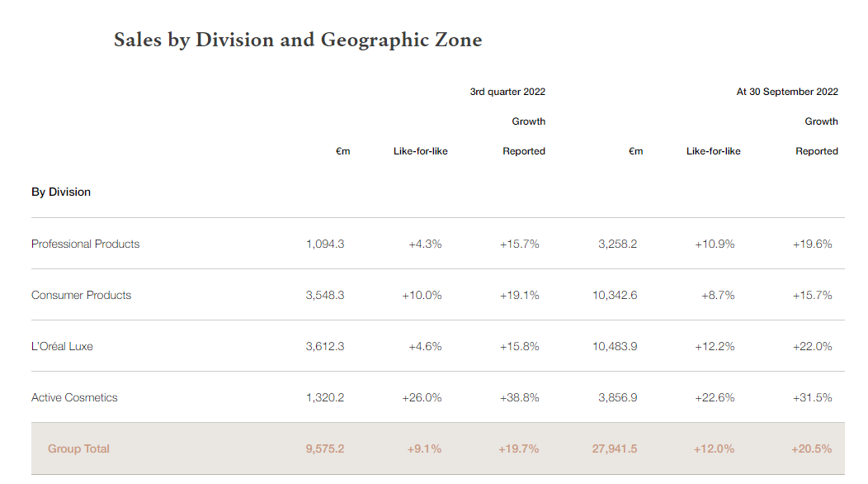
Task: Select the '3rd quarter 2022' column header
Action: click(507, 92)
